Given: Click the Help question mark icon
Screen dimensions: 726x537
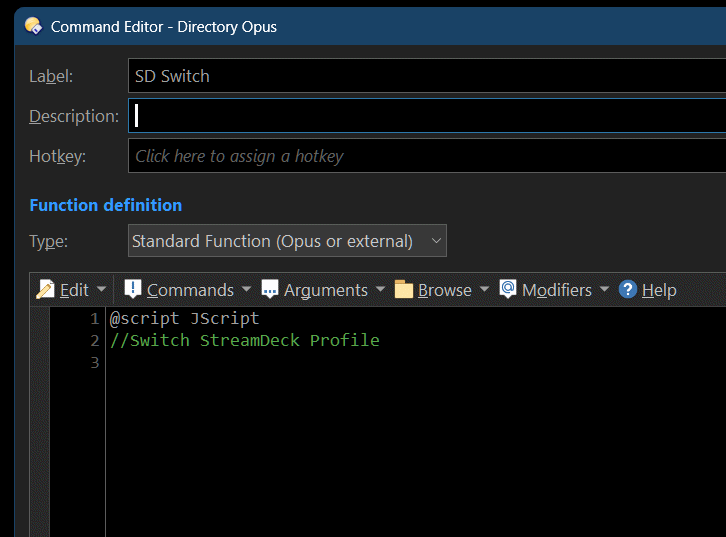Looking at the screenshot, I should [x=628, y=290].
